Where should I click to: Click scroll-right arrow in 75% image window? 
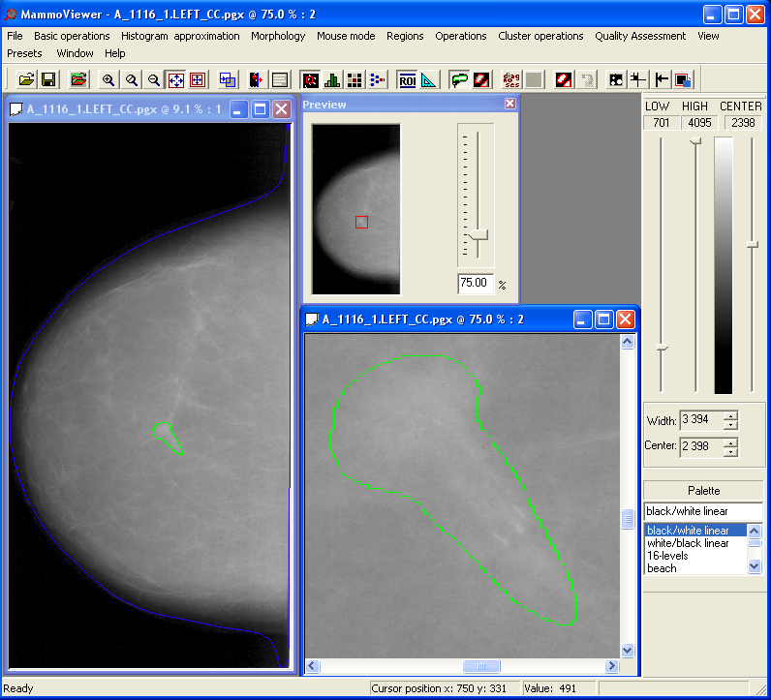coord(611,666)
